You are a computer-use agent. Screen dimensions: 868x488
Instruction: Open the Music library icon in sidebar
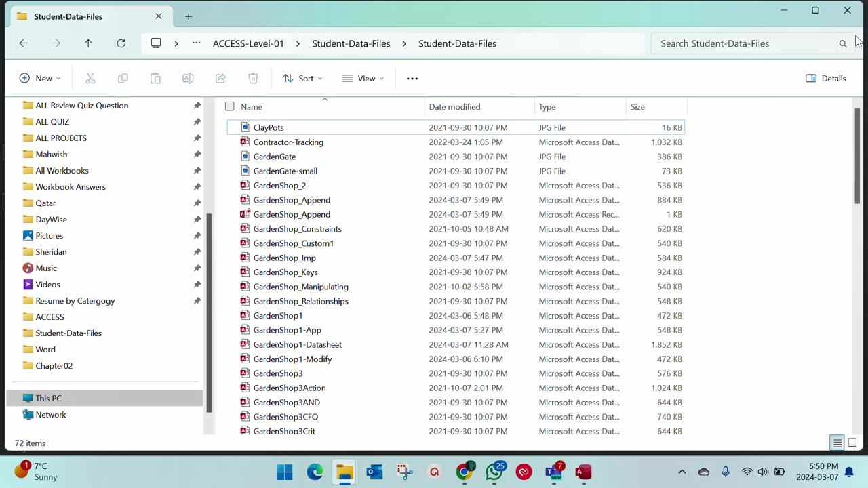tap(28, 268)
